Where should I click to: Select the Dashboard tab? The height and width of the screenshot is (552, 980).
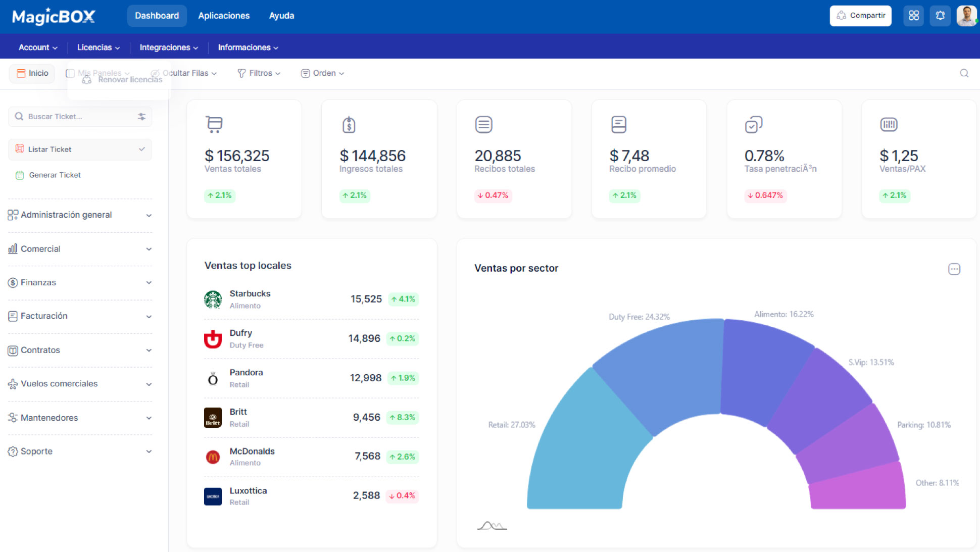(x=157, y=16)
